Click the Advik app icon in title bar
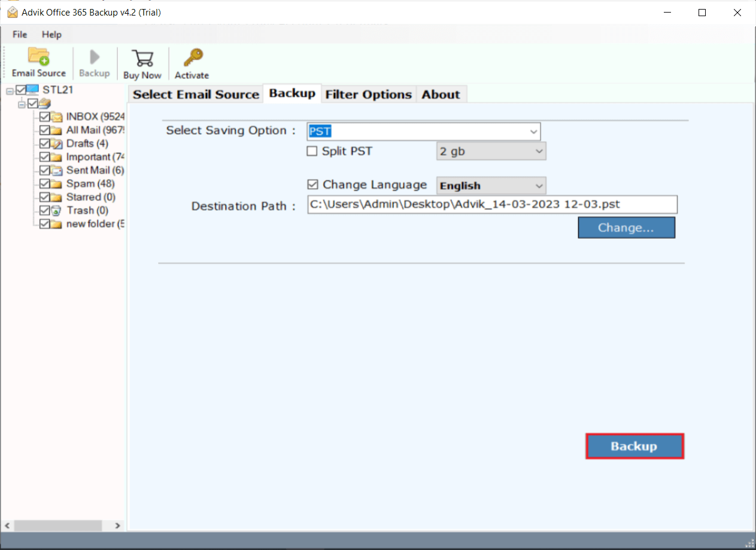The width and height of the screenshot is (756, 550). (x=12, y=12)
